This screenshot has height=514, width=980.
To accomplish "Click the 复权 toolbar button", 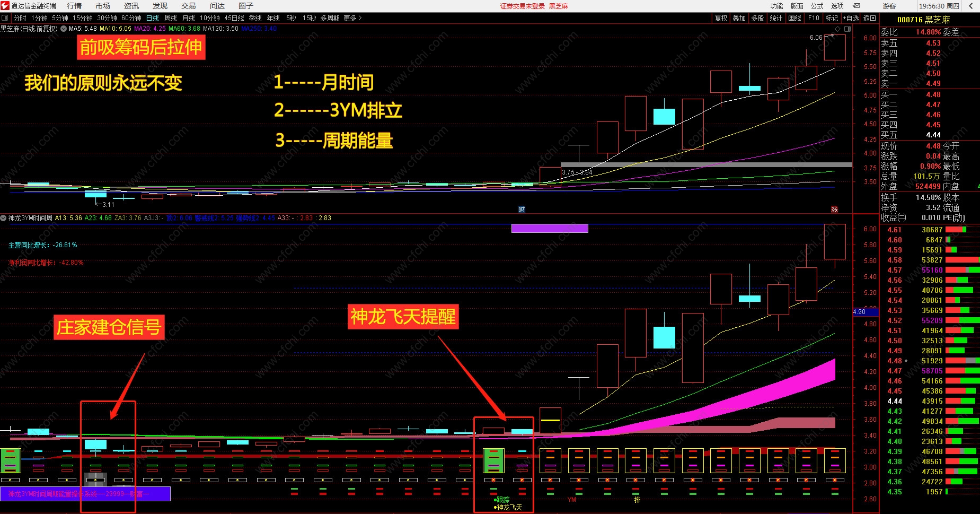I will [721, 18].
